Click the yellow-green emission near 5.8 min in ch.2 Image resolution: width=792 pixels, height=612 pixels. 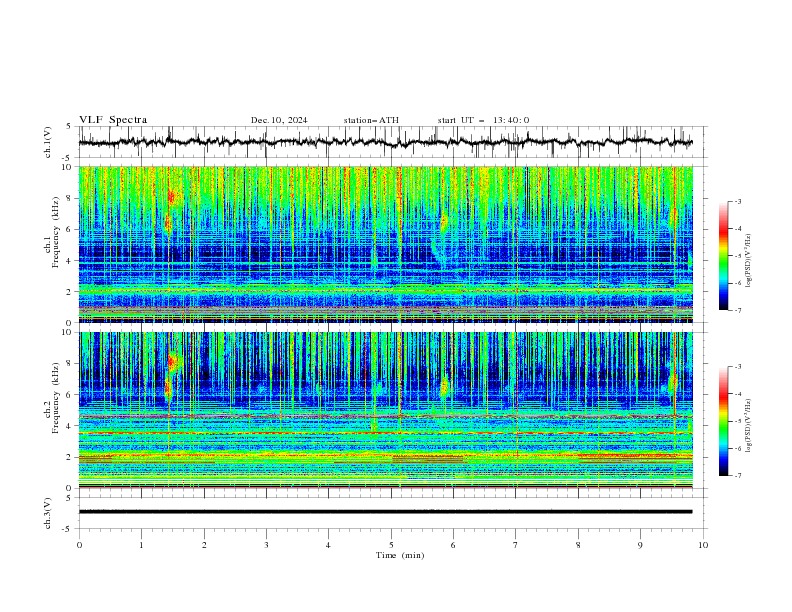444,388
